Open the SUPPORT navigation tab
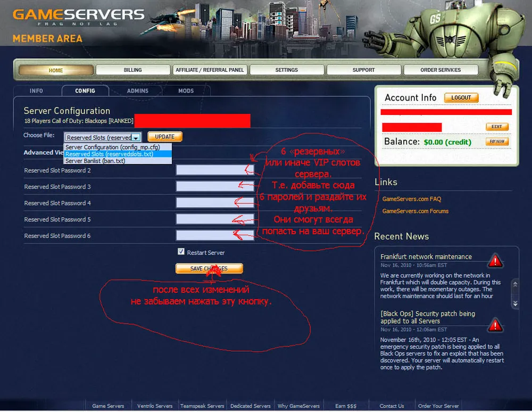 click(x=363, y=70)
